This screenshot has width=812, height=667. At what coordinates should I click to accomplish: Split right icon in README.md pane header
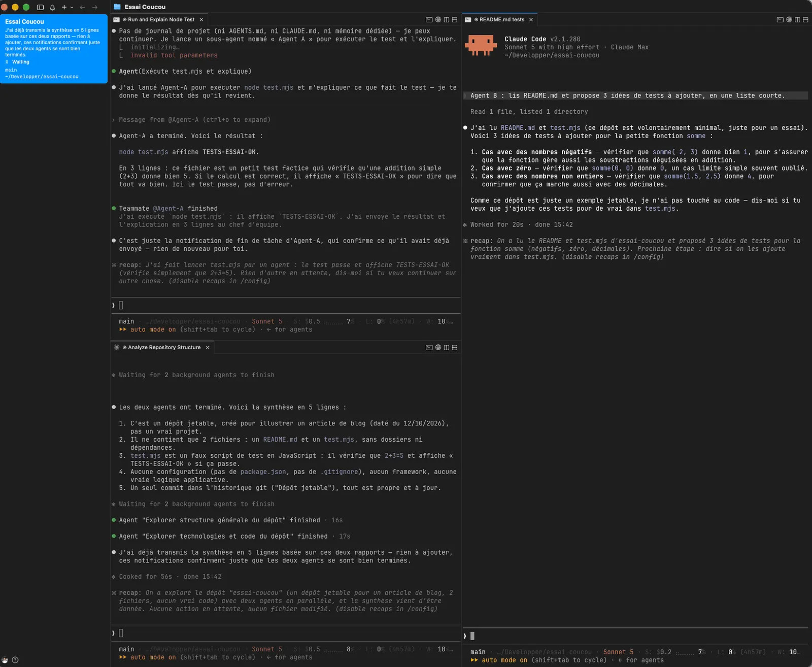tap(797, 20)
